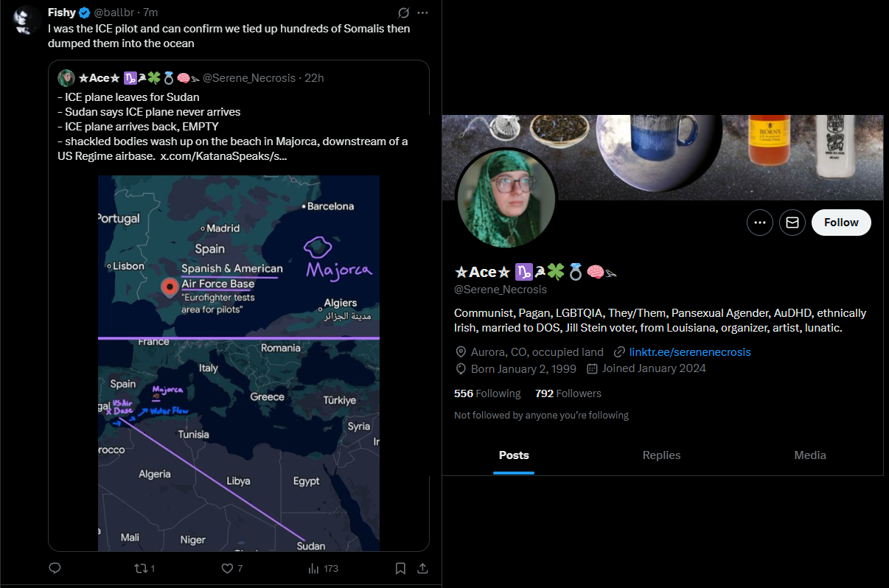
Task: Click the @ballbr handle
Action: [114, 13]
